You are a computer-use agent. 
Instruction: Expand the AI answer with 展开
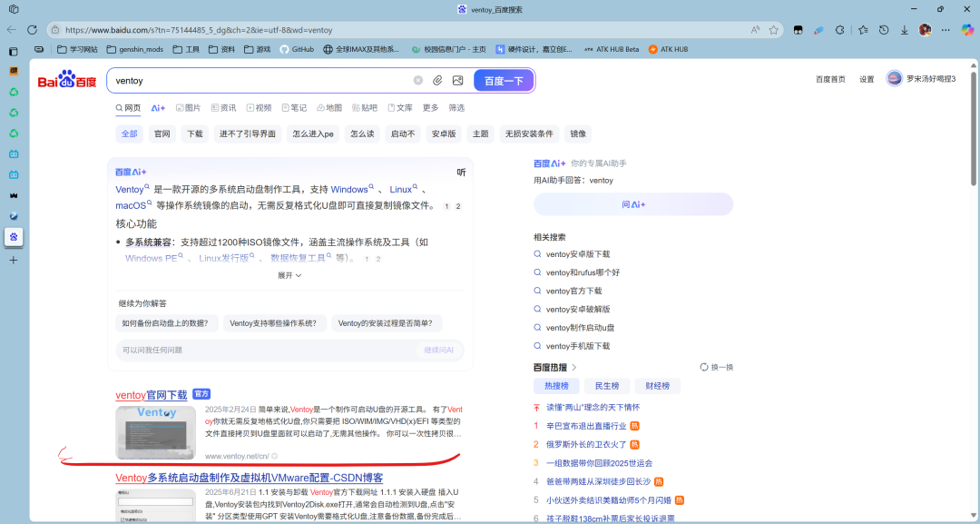(289, 275)
